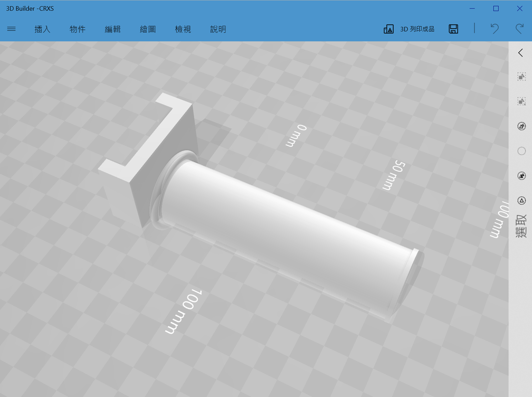Click the dashed circle with a single triangle
This screenshot has width=532, height=397.
521,201
